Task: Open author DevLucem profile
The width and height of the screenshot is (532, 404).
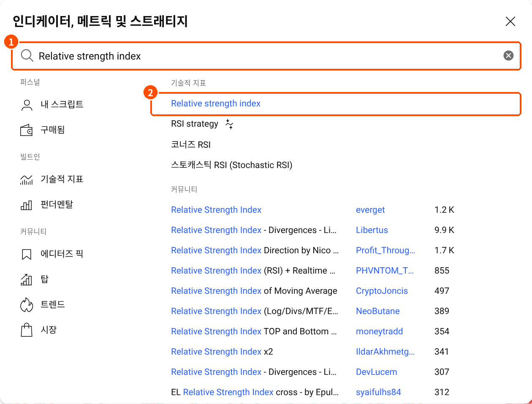Action: [x=377, y=372]
